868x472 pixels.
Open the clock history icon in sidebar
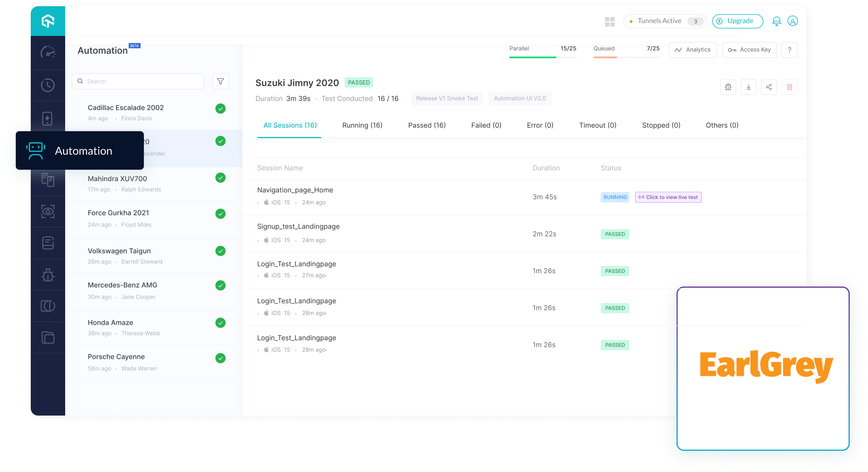point(48,85)
